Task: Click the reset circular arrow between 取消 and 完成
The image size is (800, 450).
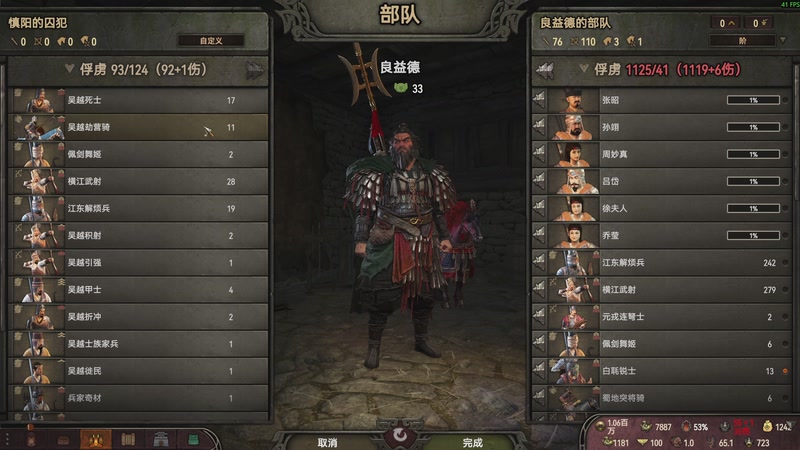Action: pyautogui.click(x=400, y=435)
